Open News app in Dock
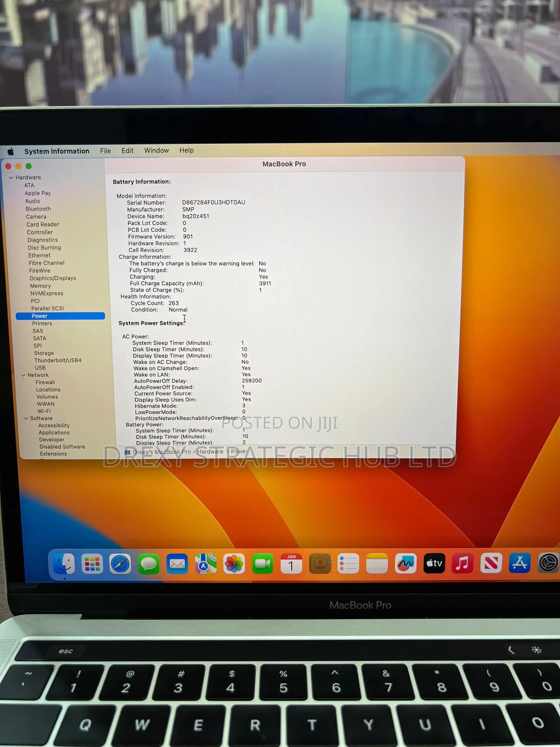560x747 pixels. click(x=491, y=563)
